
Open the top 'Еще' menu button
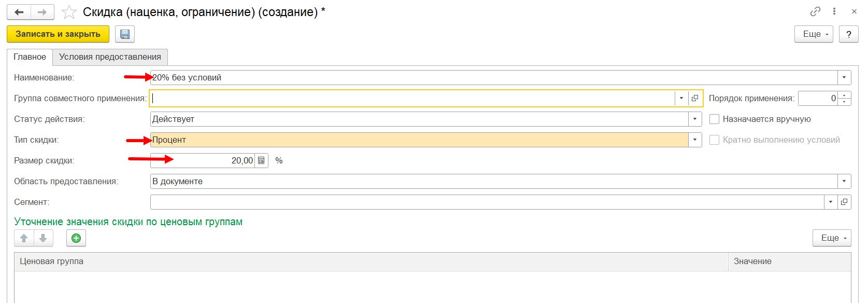pyautogui.click(x=814, y=34)
